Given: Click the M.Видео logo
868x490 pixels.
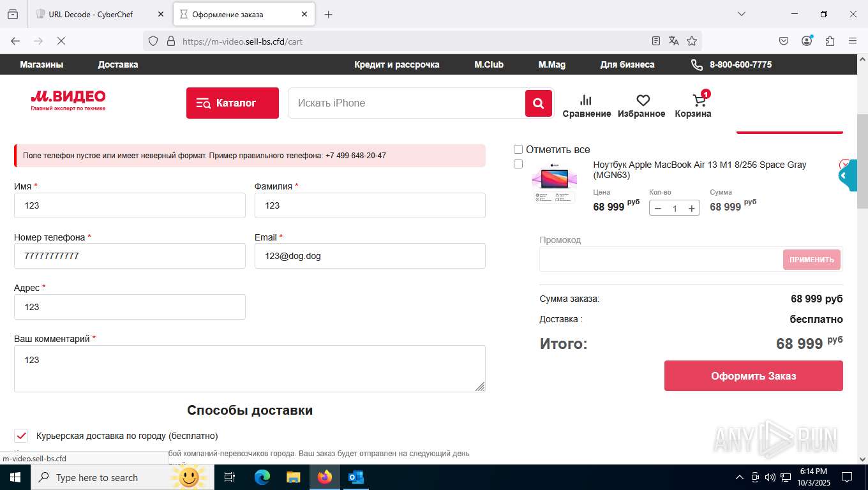Looking at the screenshot, I should click(68, 100).
